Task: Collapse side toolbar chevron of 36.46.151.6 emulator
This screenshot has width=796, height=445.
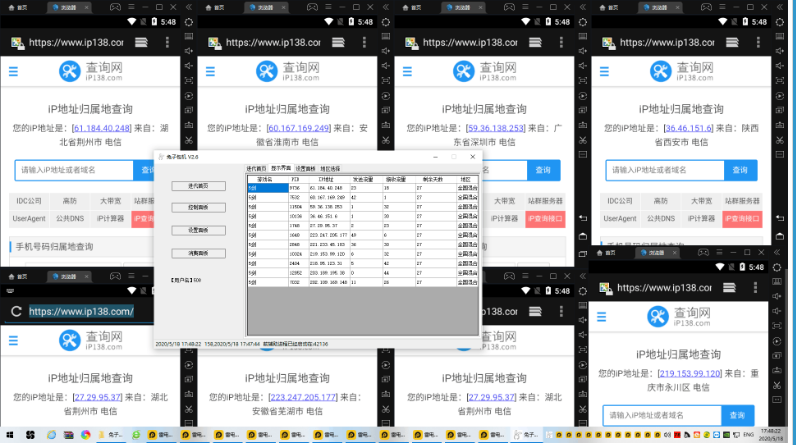Action: pyautogui.click(x=780, y=7)
